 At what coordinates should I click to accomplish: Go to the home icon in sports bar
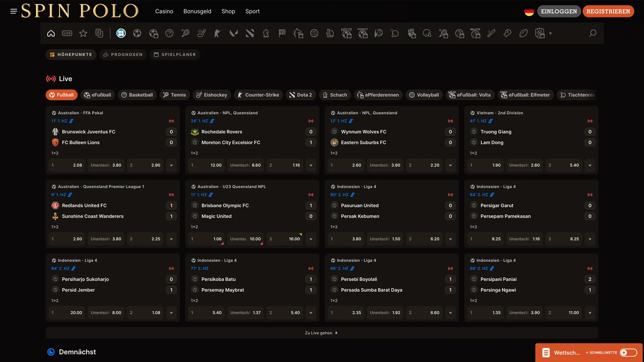(51, 33)
